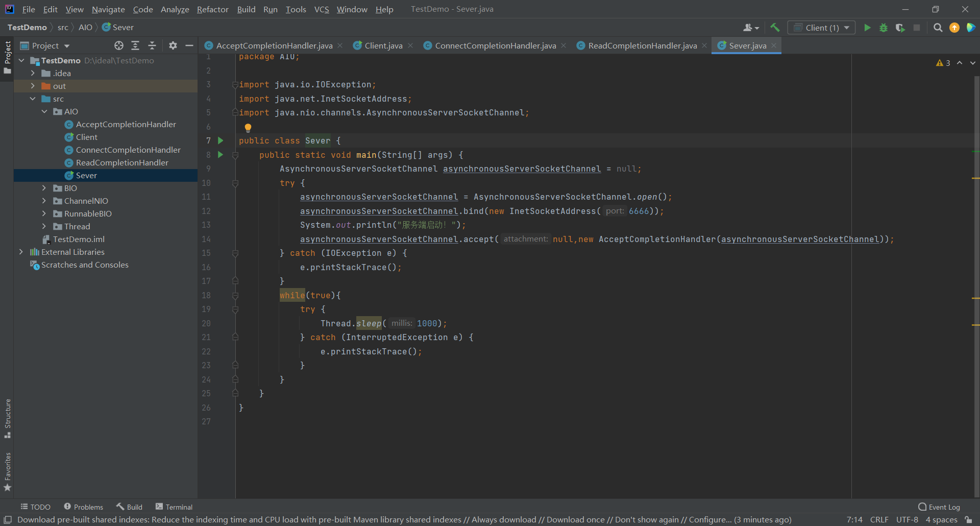Screen dimensions: 980x526
Task: Expand All in Project panel
Action: [x=135, y=45]
